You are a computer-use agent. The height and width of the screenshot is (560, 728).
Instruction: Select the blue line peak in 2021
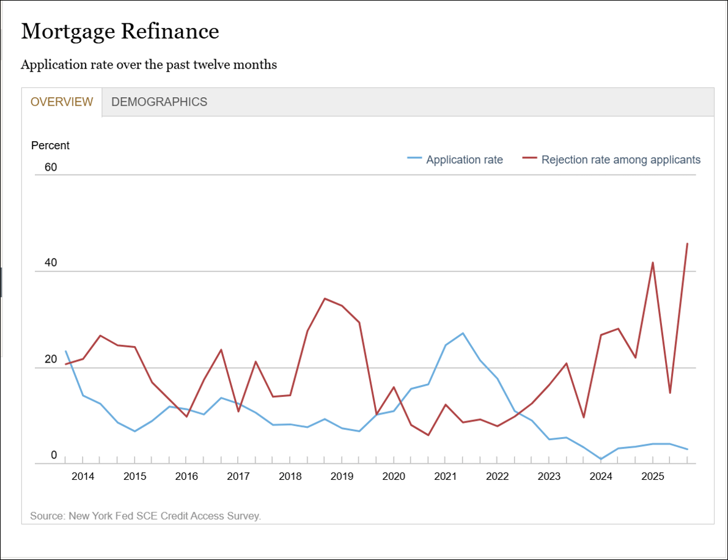(x=463, y=333)
